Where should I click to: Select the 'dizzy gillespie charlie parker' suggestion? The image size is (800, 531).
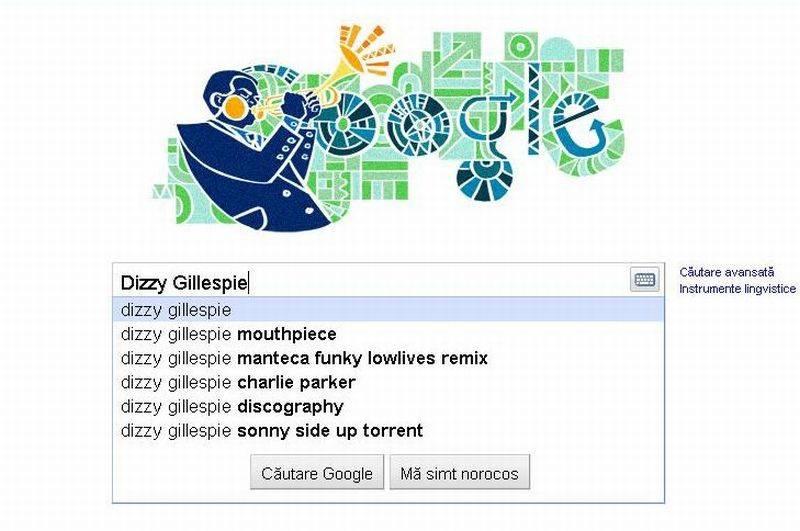point(238,382)
